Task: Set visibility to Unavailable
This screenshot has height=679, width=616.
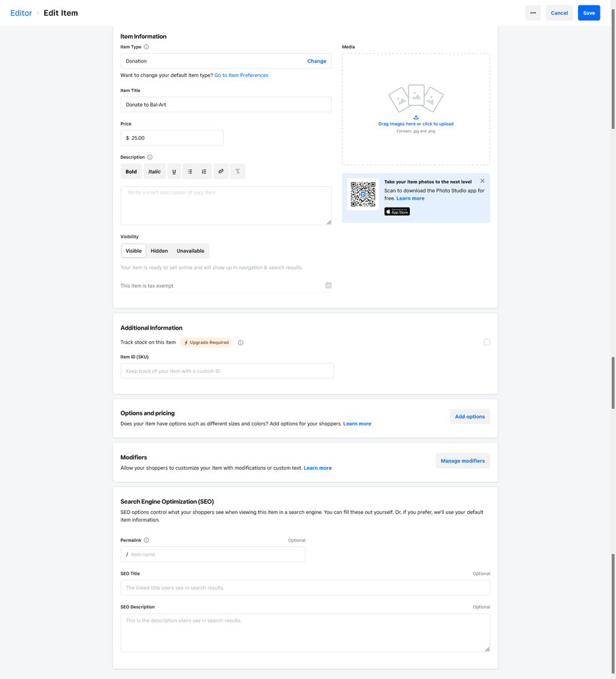Action: (x=190, y=251)
